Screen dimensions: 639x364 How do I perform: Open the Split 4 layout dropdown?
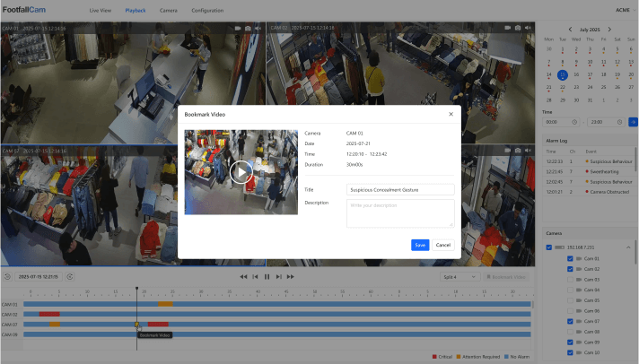pos(460,277)
